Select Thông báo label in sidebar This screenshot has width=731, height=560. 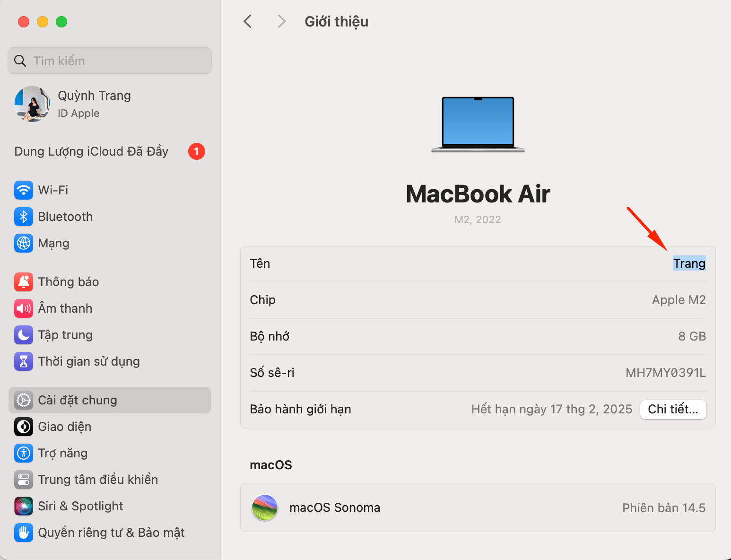[x=69, y=282]
